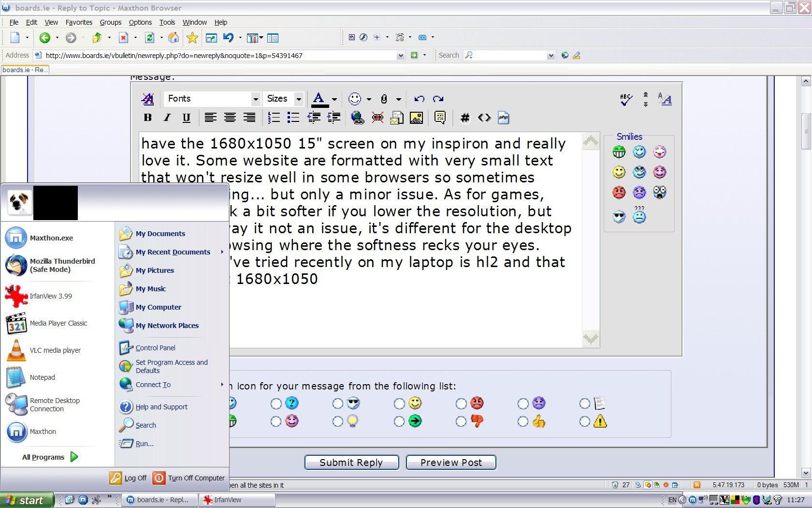
Task: Remove text formatting with the top-left editor icon
Action: [147, 99]
